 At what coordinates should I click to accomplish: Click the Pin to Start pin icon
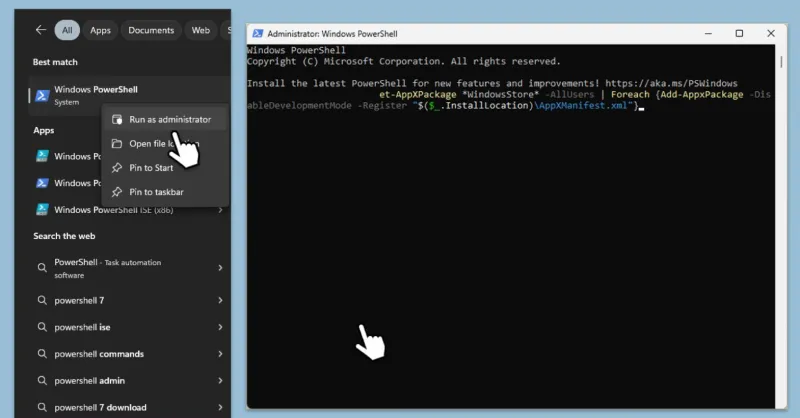[x=117, y=167]
